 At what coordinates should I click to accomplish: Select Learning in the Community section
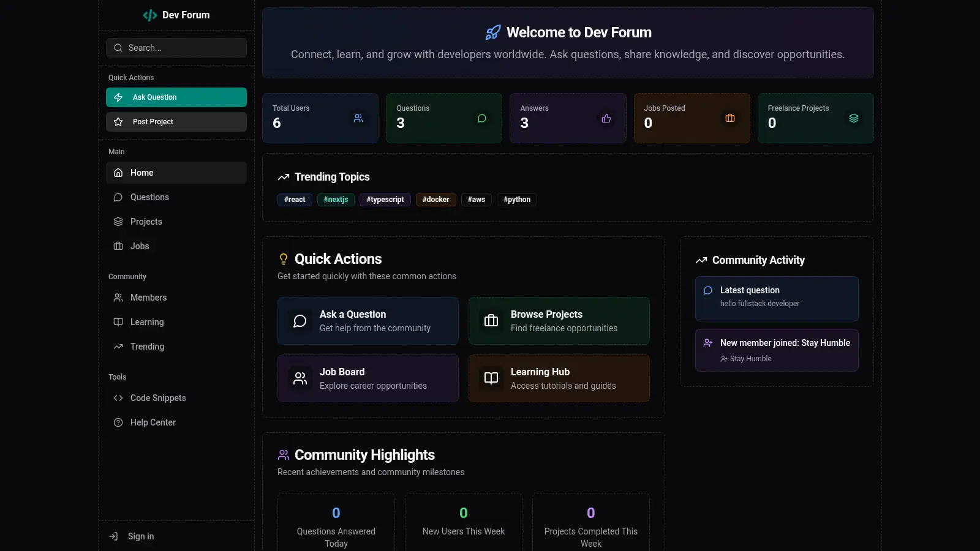pos(176,322)
